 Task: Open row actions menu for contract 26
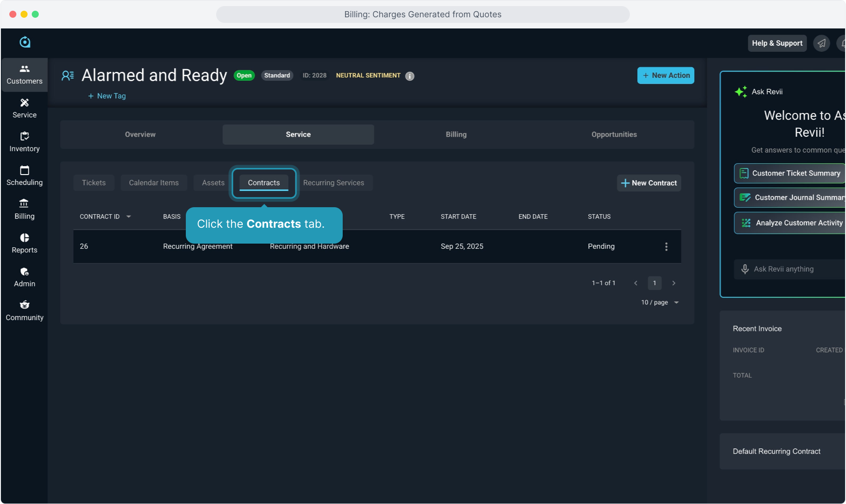pos(666,246)
